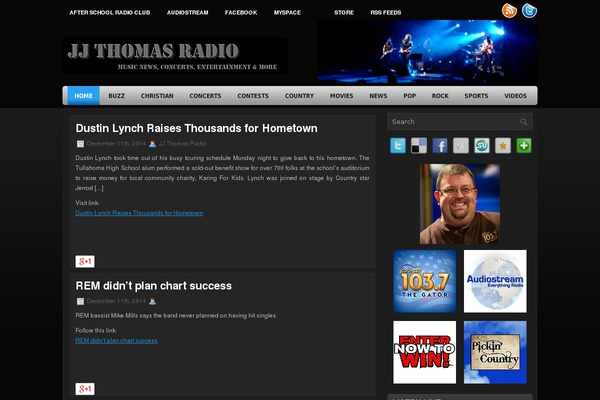600x400 pixels.
Task: Share via the StumbleUpon icon
Action: 482,146
